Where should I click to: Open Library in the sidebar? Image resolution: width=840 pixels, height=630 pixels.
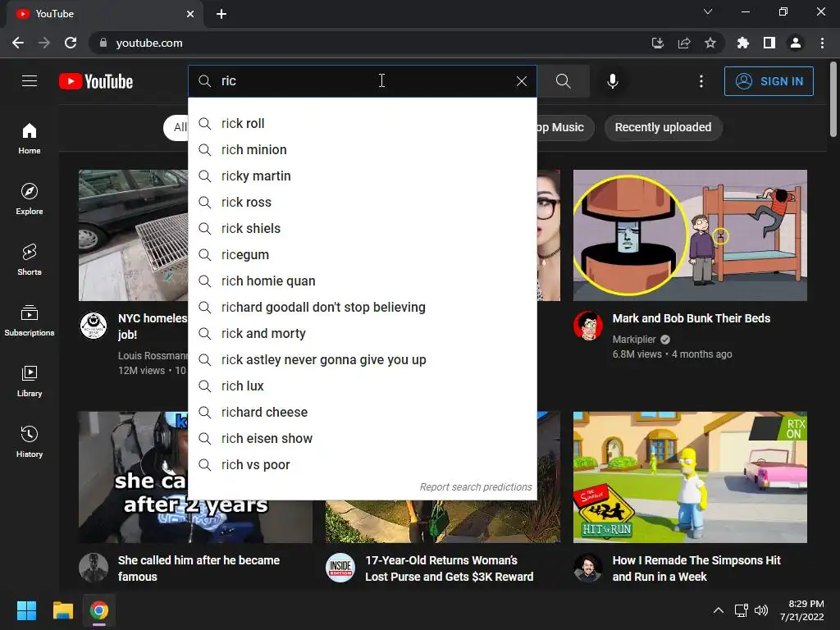tap(30, 381)
